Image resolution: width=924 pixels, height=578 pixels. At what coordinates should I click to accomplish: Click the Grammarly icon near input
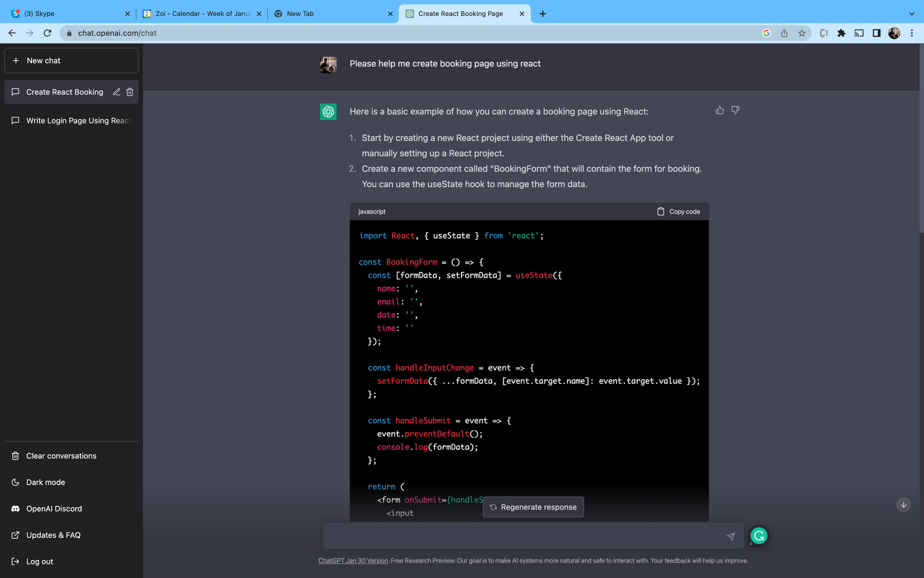pos(759,535)
